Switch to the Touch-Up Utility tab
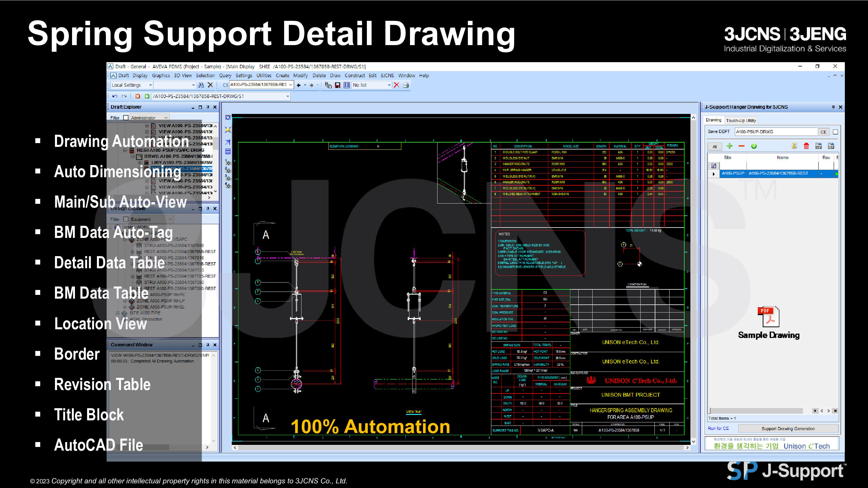The image size is (868, 488). pos(741,121)
